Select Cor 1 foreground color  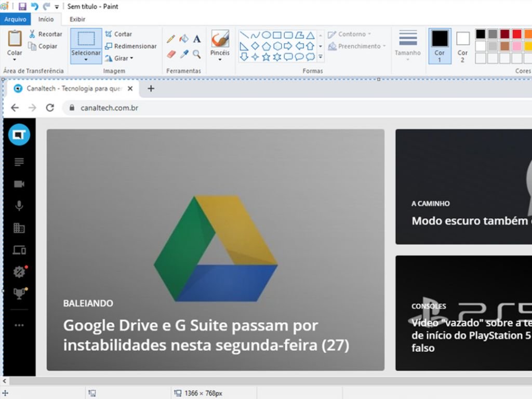pyautogui.click(x=440, y=46)
